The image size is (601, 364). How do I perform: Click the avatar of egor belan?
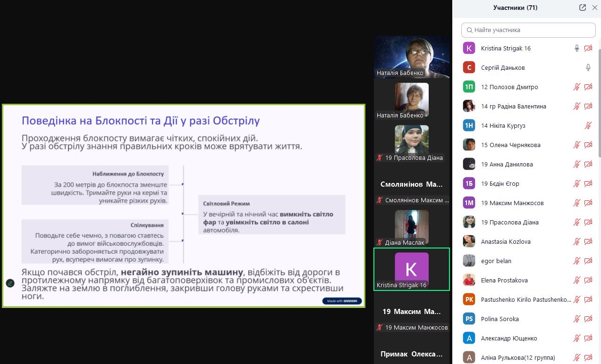(469, 261)
